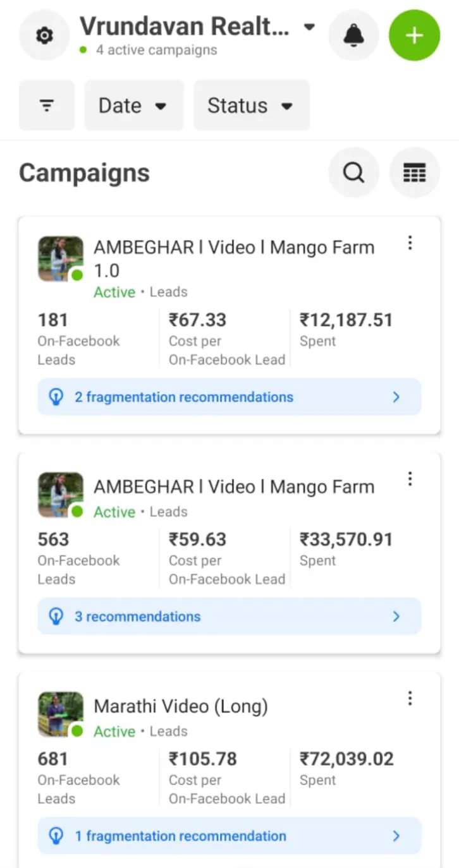Open the AMBEGHAR l Video l Mango Farm title
459x868 pixels.
234,487
